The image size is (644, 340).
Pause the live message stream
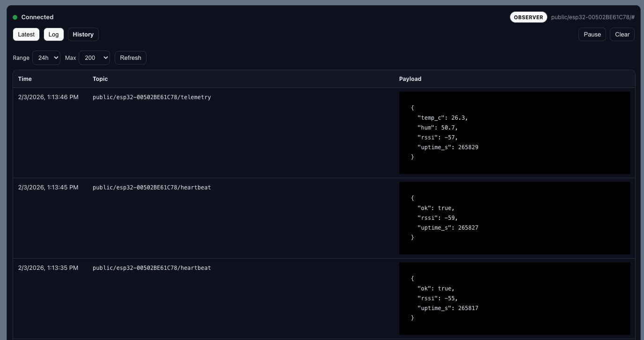(592, 35)
